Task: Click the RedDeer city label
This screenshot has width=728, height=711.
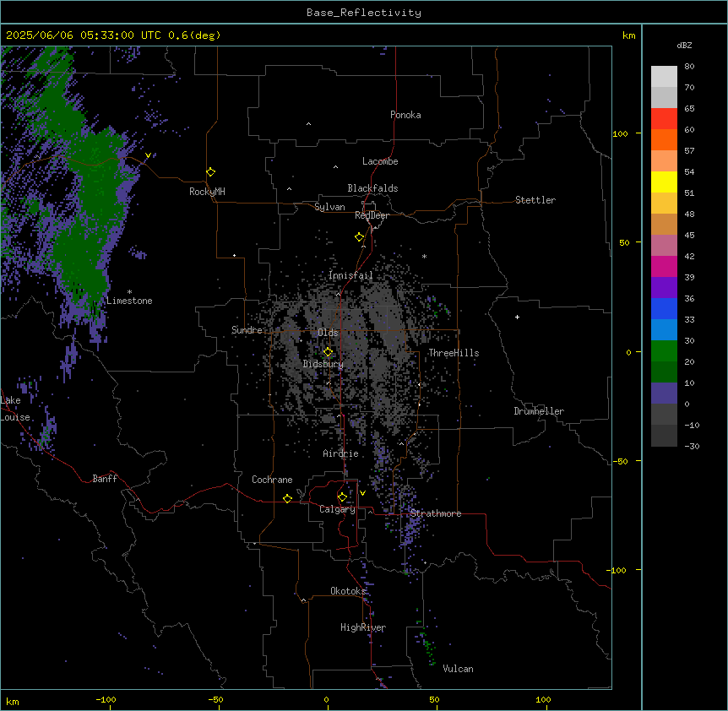Action: (x=372, y=215)
